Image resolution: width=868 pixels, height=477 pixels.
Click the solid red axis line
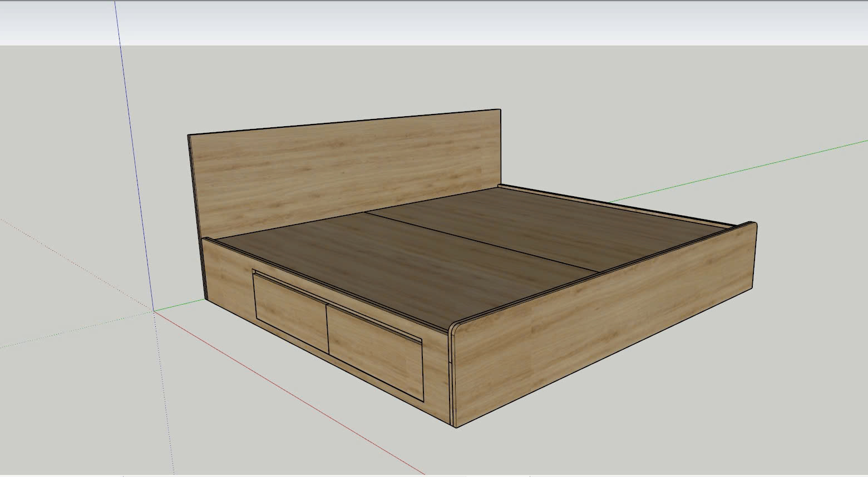289,392
